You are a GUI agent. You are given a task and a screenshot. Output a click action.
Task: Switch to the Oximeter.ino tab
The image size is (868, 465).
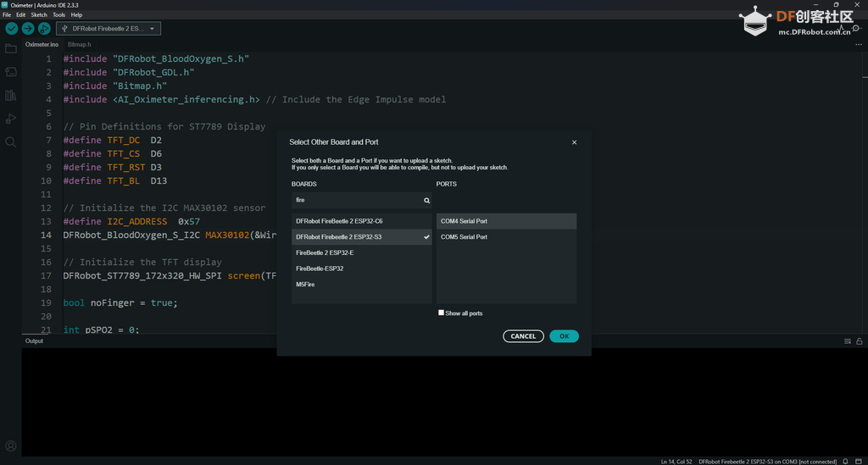coord(42,44)
